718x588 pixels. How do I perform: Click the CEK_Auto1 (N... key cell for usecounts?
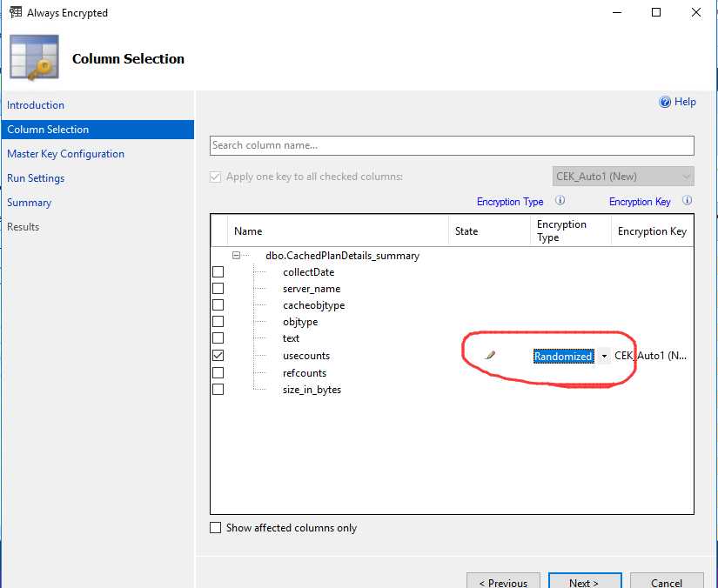[x=651, y=356]
